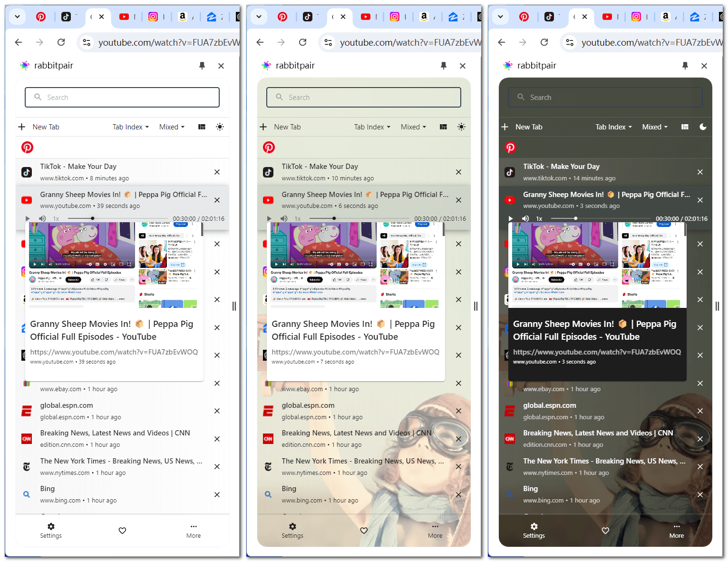The width and height of the screenshot is (728, 562).
Task: Go back in the middle browser window
Action: (260, 42)
